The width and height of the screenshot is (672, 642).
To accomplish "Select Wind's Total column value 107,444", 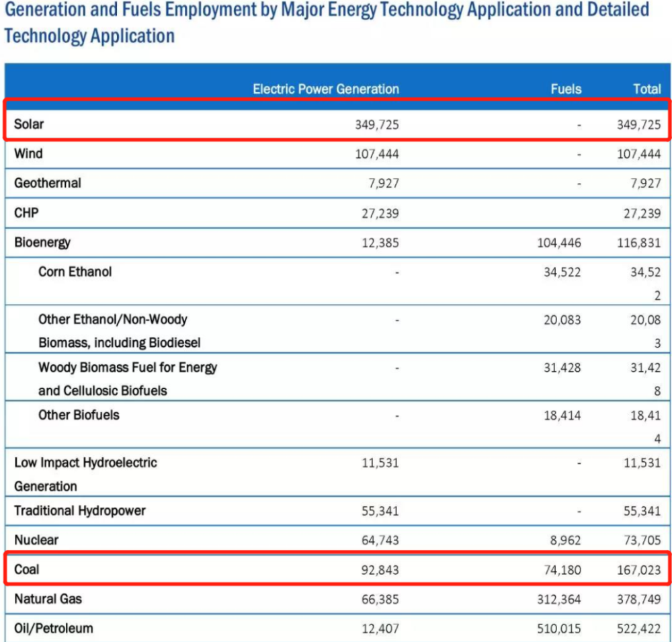I will [x=638, y=154].
